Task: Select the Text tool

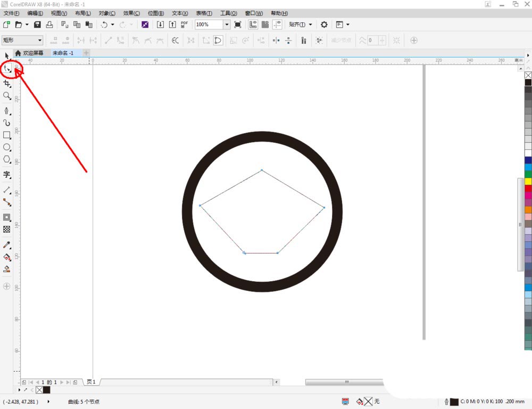Action: point(7,175)
